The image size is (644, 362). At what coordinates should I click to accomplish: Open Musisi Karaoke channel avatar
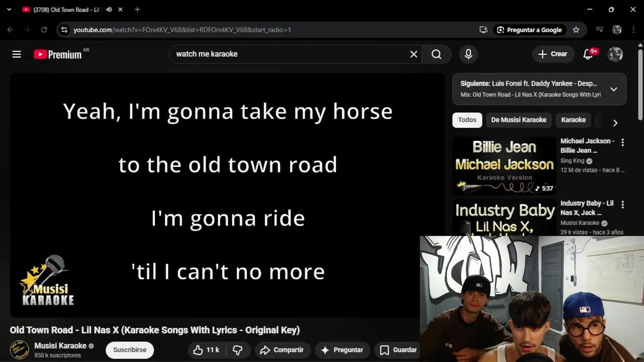pyautogui.click(x=20, y=350)
